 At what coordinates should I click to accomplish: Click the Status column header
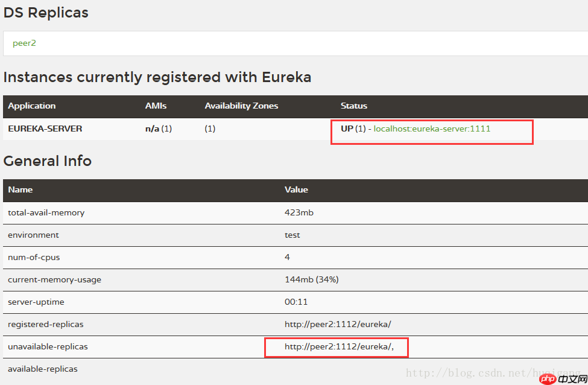tap(354, 106)
